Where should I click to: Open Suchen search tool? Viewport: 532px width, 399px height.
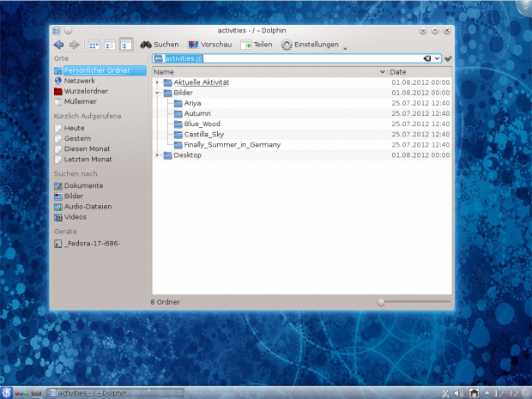[160, 45]
